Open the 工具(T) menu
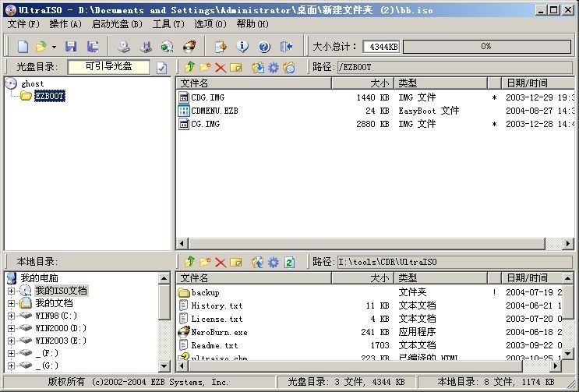579x392 pixels. point(168,24)
